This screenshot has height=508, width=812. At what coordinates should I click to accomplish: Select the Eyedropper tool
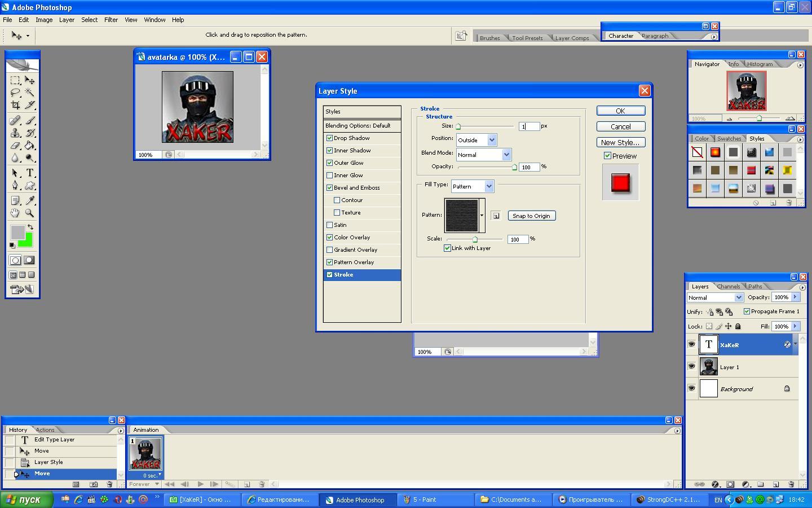pos(30,200)
